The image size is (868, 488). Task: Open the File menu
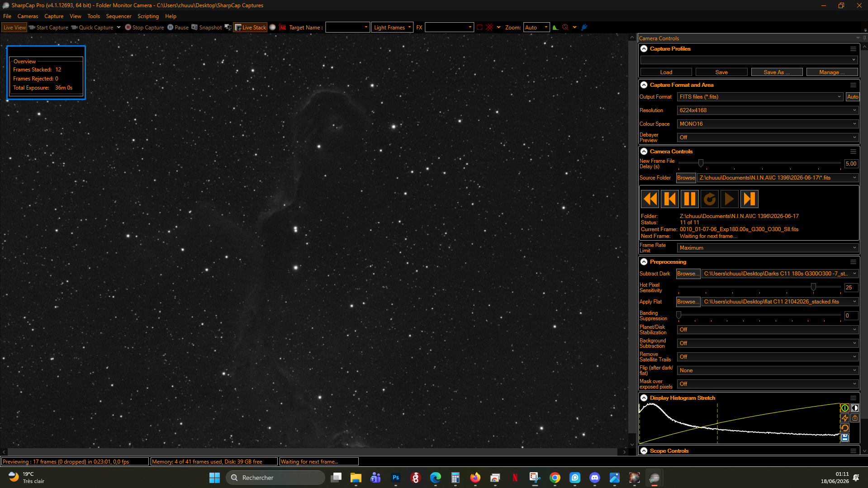pos(7,16)
